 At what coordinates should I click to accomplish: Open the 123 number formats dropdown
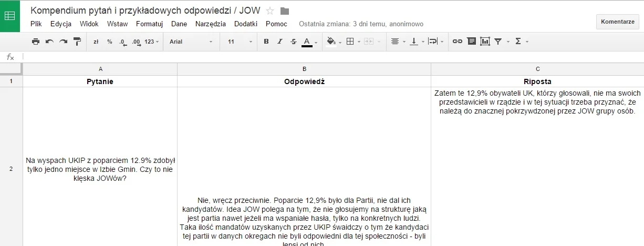(x=152, y=42)
